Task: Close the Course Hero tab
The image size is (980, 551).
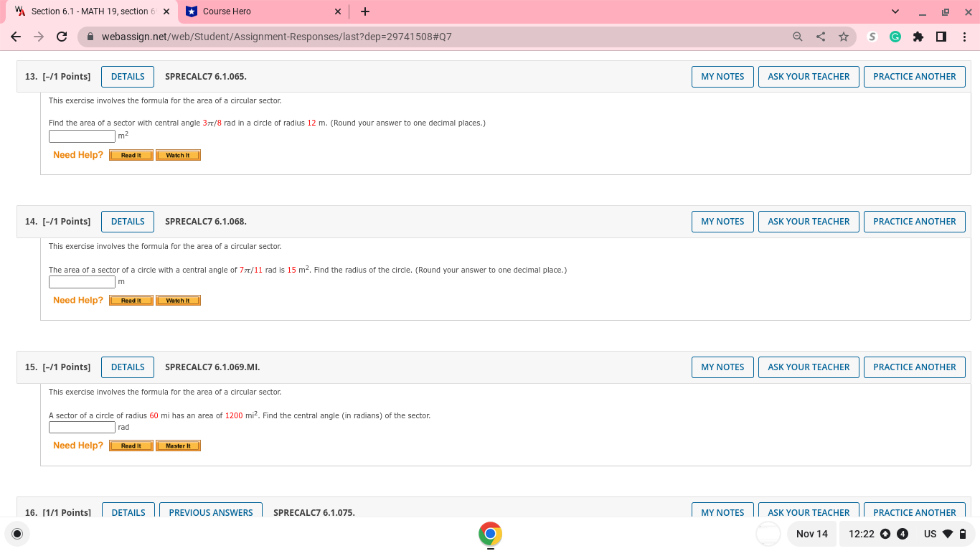Action: pos(338,11)
